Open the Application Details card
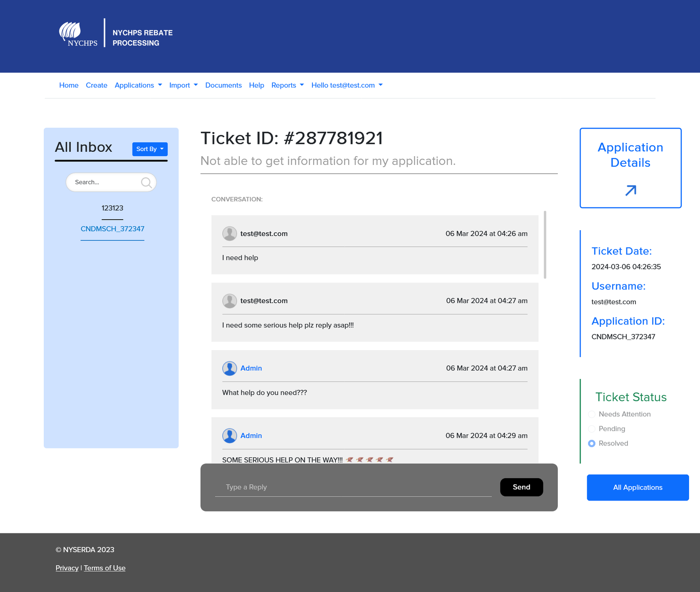 pyautogui.click(x=630, y=168)
